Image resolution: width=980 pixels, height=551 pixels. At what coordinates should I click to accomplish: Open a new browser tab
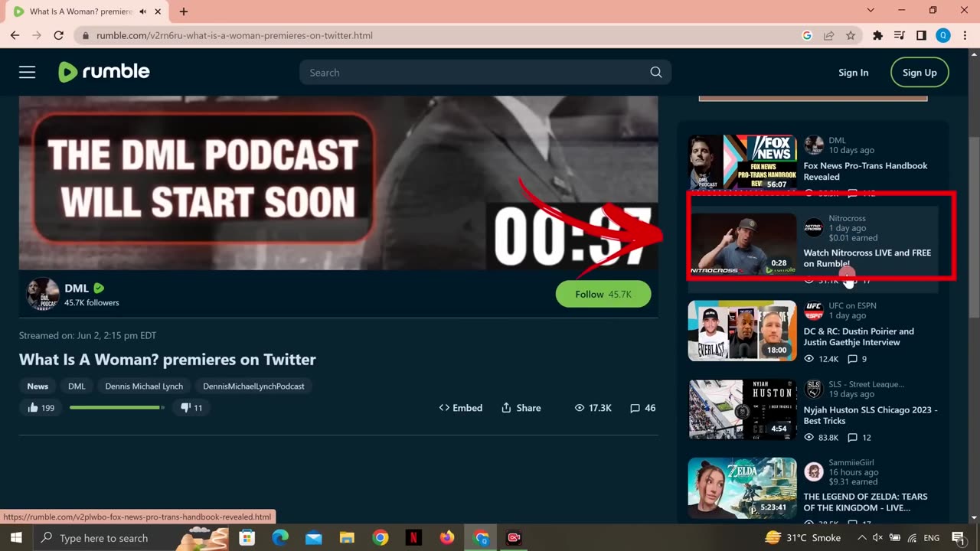pyautogui.click(x=184, y=11)
